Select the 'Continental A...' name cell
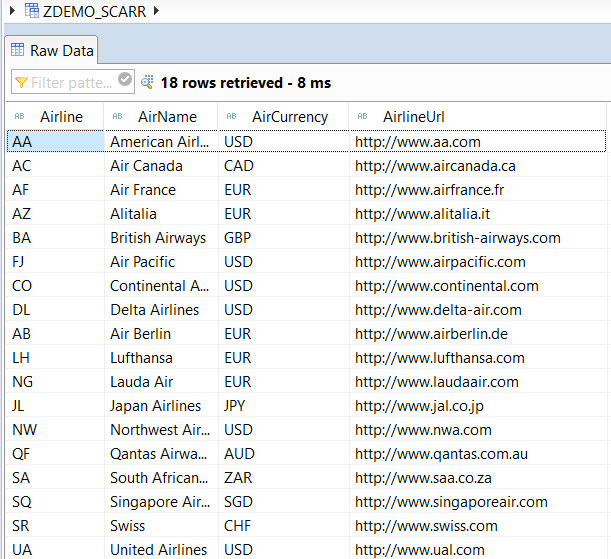The height and width of the screenshot is (559, 611). [161, 286]
